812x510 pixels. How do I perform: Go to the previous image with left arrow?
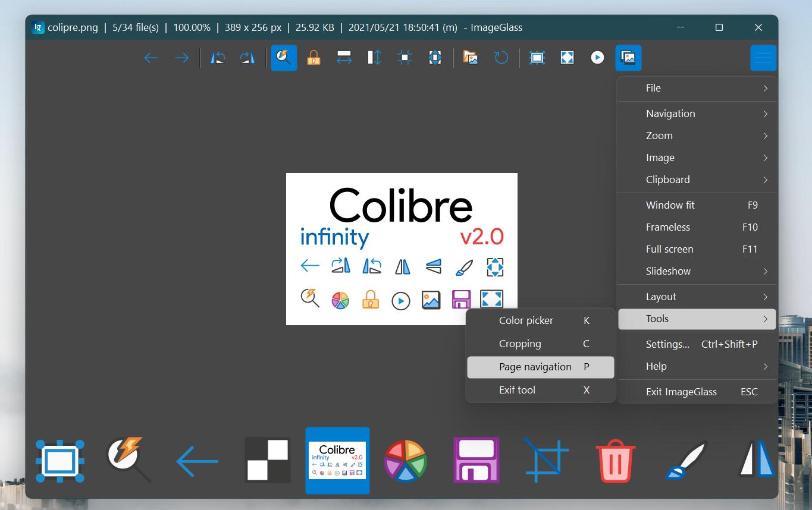click(151, 58)
